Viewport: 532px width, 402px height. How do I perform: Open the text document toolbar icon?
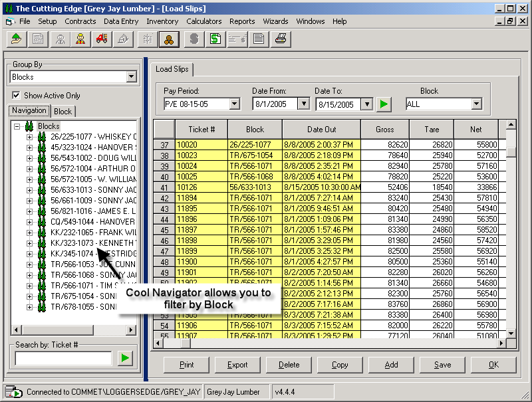coord(259,39)
